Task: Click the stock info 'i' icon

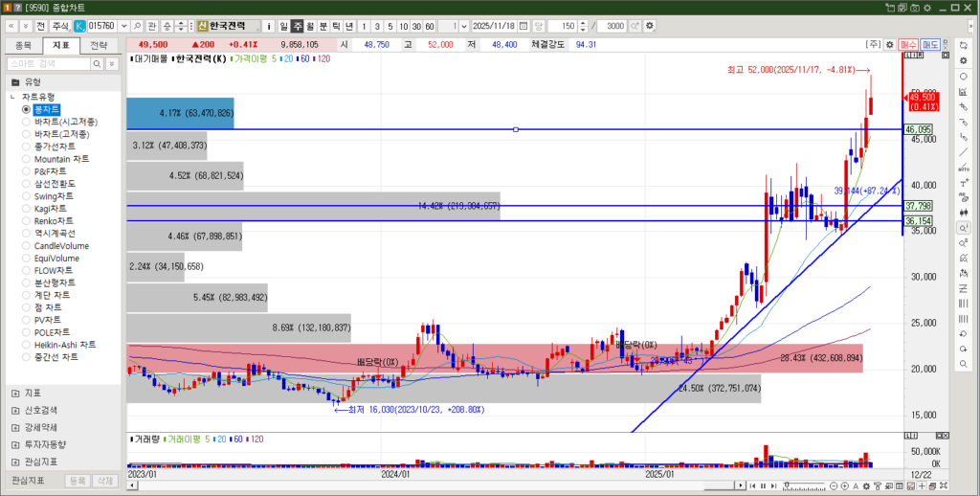Action: (269, 26)
